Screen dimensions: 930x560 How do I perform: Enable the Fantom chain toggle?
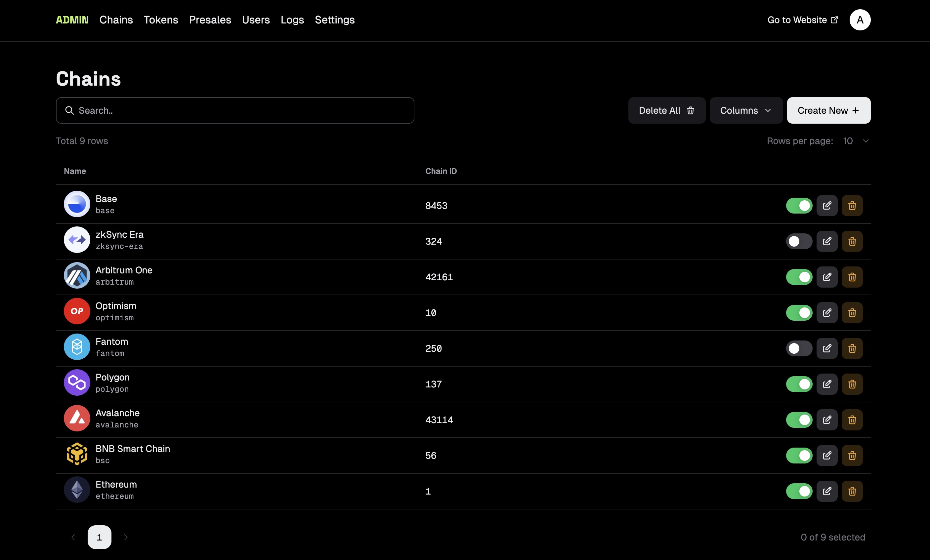click(x=799, y=348)
